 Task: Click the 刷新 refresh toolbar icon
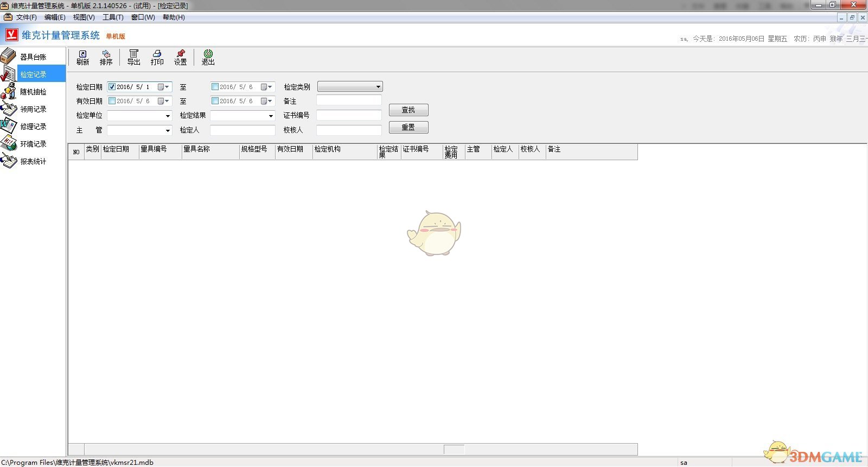point(82,58)
